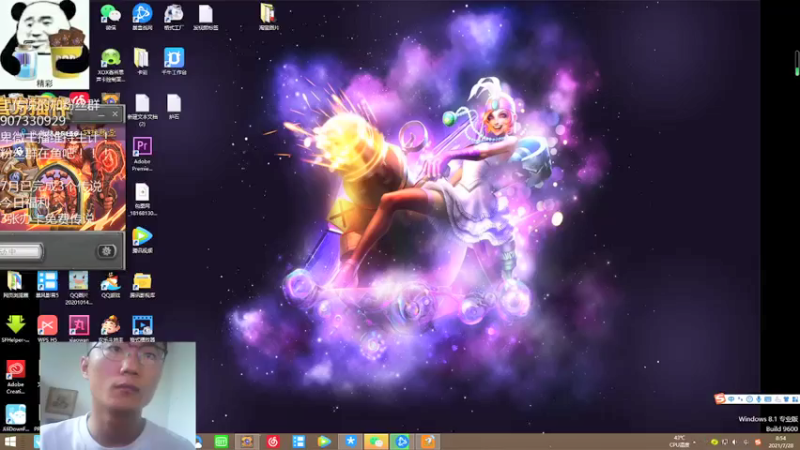Open the blue Blizzard Battle.net shortcut
This screenshot has height=450, width=800.
pos(142,16)
